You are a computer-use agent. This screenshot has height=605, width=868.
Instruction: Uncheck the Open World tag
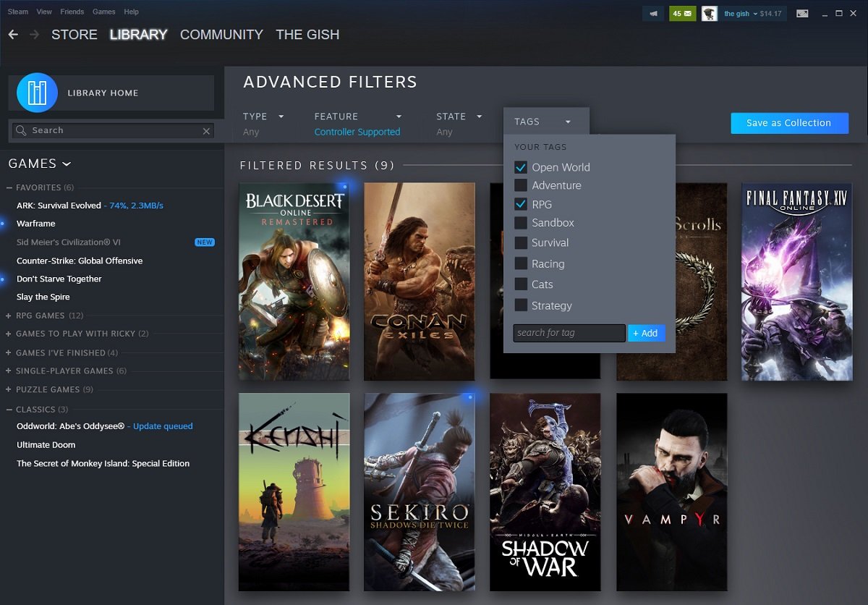[520, 167]
